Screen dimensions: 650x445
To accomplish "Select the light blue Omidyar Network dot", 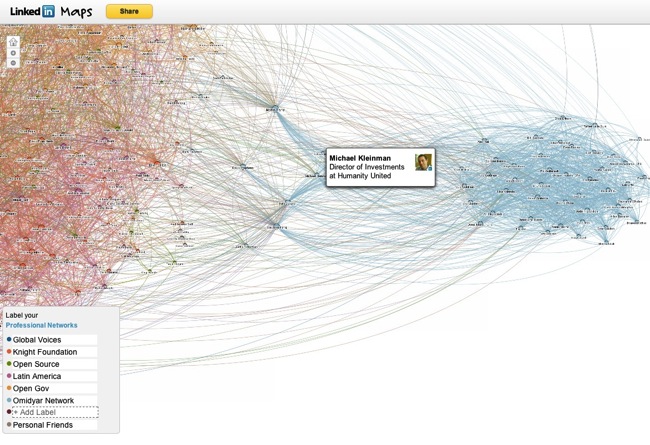I will point(9,400).
